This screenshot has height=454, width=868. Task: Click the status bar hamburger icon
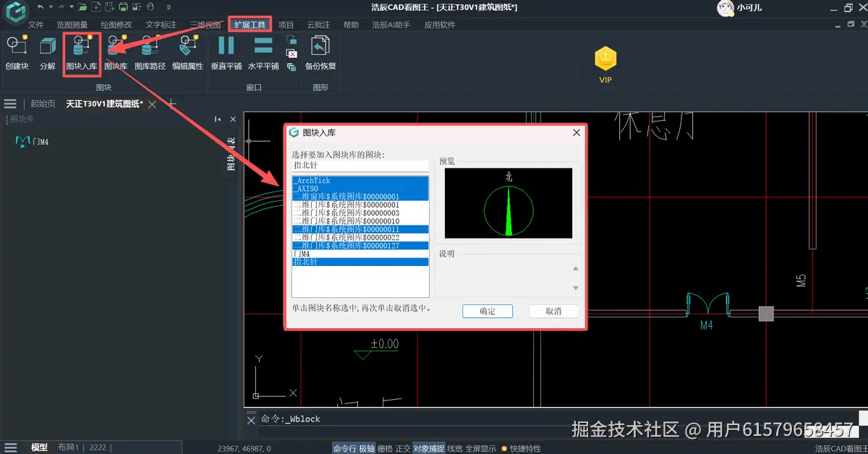click(x=10, y=448)
